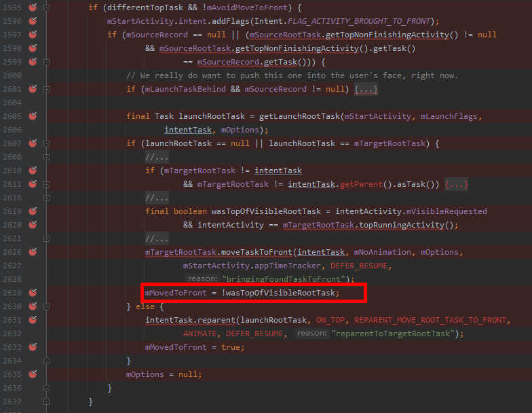Toggle the breakpoint at mMovedToFront line 2629

pos(33,292)
